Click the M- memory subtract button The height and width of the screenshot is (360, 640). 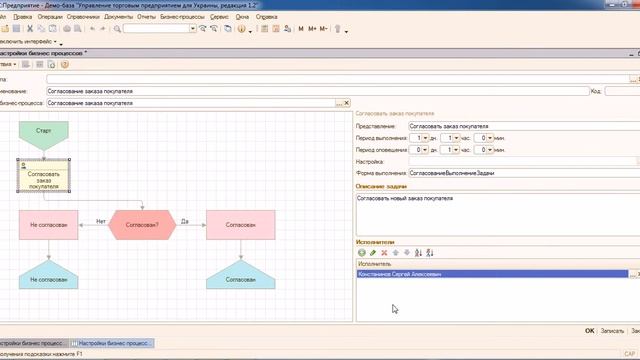pos(323,29)
